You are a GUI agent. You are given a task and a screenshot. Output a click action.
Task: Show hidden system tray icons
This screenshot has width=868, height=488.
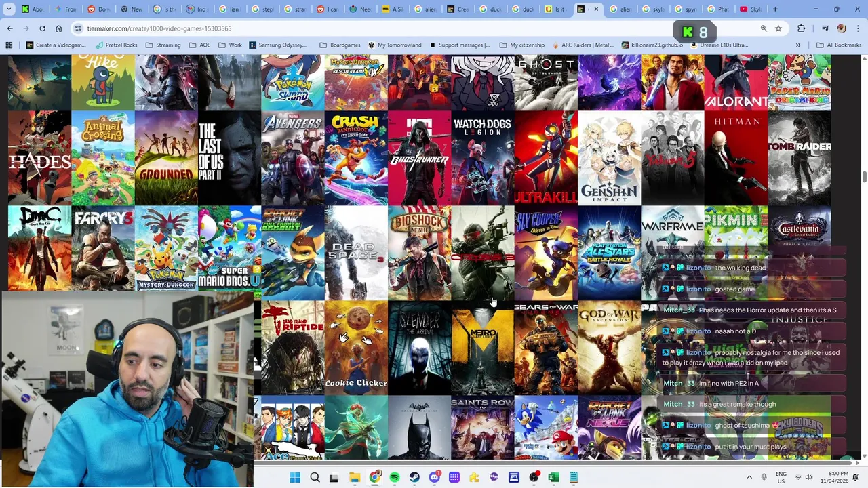pyautogui.click(x=749, y=478)
